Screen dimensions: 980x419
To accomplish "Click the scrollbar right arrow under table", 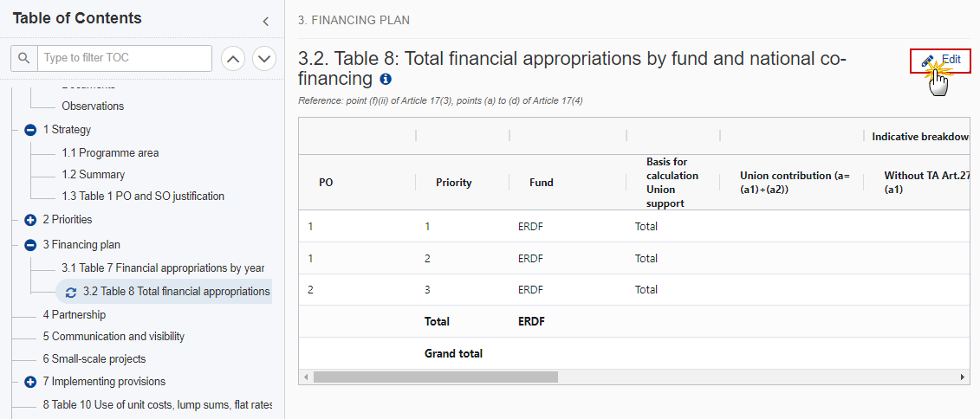I will tap(963, 377).
